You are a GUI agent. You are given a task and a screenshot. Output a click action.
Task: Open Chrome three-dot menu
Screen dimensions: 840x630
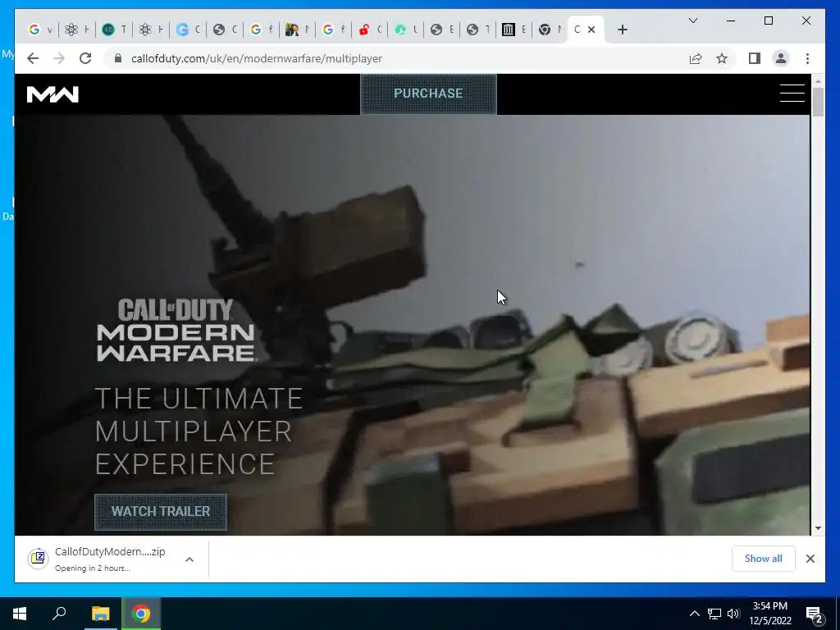807,58
